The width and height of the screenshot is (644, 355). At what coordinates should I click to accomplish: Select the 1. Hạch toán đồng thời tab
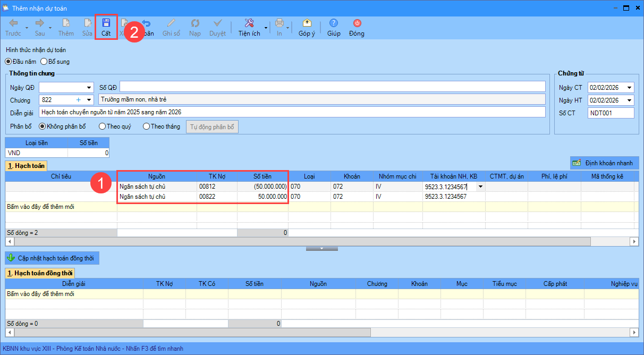pos(40,273)
